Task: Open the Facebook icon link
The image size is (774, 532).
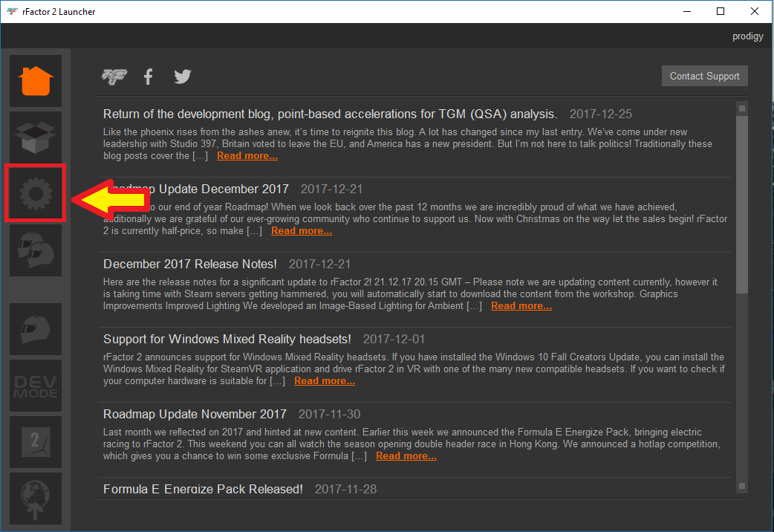Action: coord(148,77)
